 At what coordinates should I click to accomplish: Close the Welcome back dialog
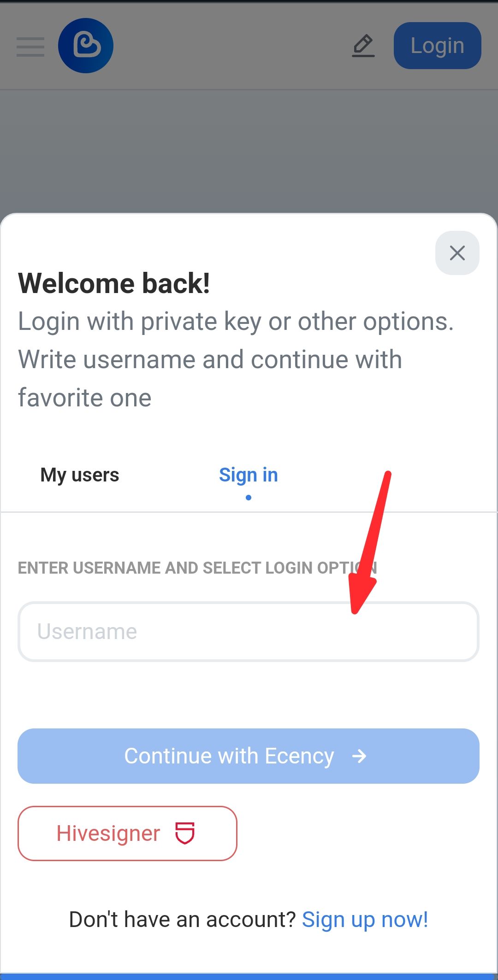[457, 253]
